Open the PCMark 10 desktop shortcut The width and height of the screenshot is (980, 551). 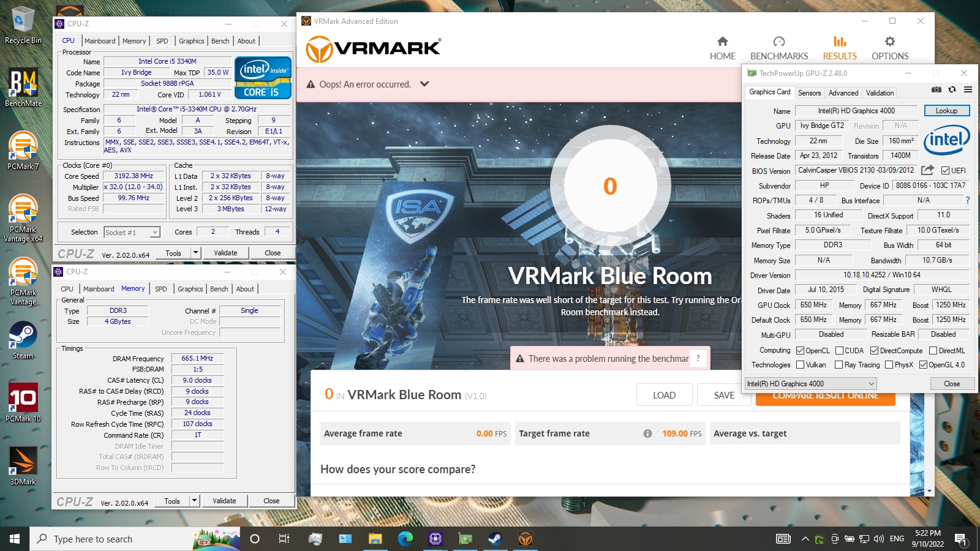coord(23,402)
